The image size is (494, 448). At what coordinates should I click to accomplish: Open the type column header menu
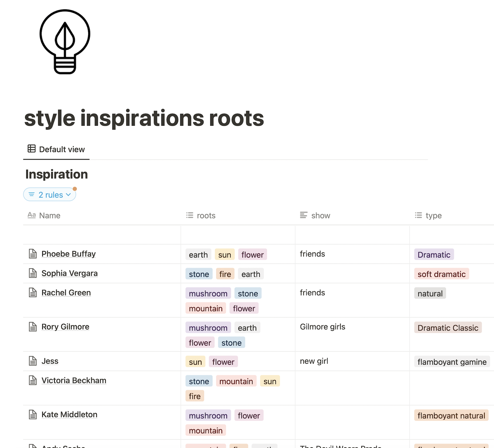(434, 215)
